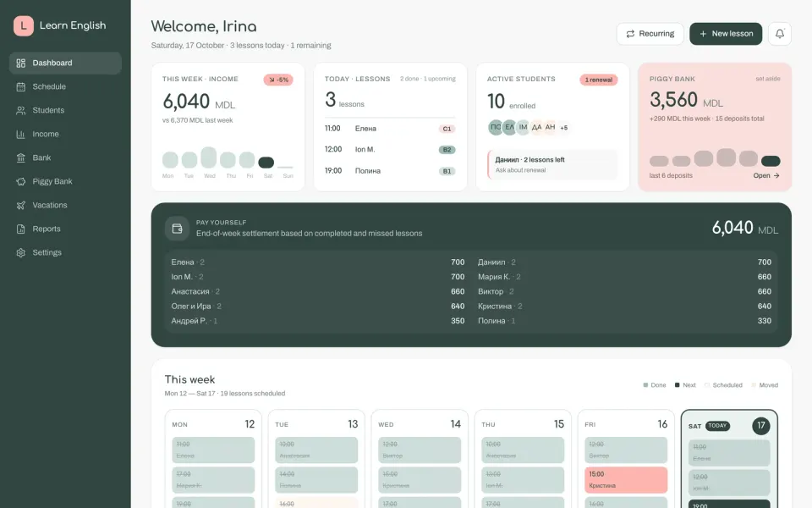Image resolution: width=812 pixels, height=508 pixels.
Task: Click the Moved legend entry
Action: pos(765,385)
